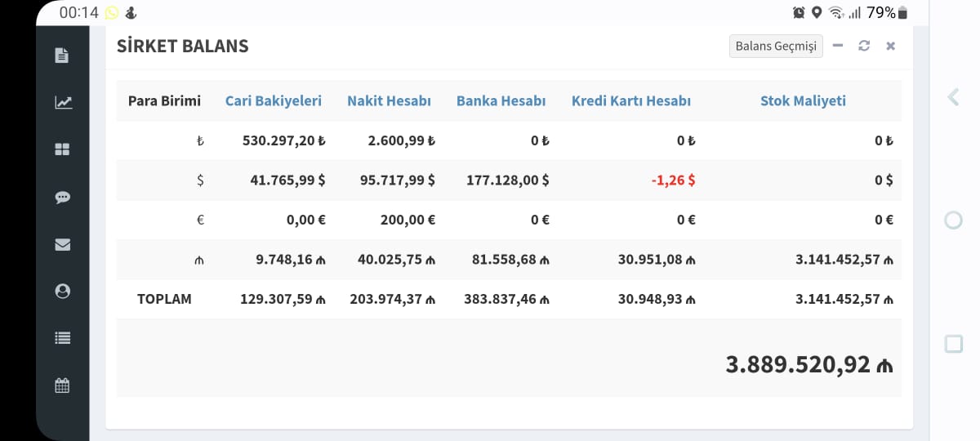Tap the Android back chevron

coord(953,97)
